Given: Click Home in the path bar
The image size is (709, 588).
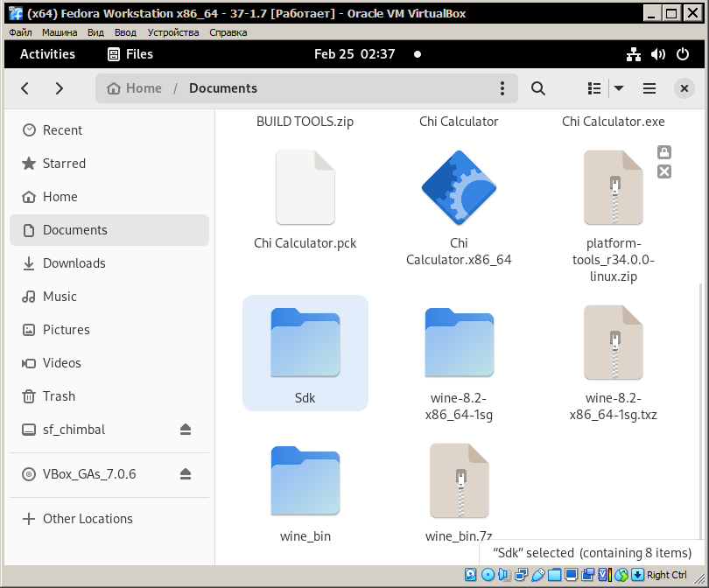Looking at the screenshot, I should (x=134, y=88).
